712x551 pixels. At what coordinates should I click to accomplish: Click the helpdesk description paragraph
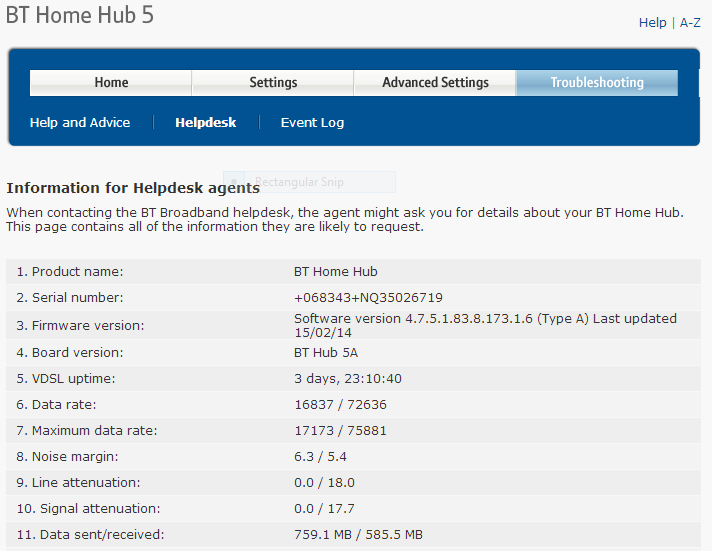click(345, 219)
